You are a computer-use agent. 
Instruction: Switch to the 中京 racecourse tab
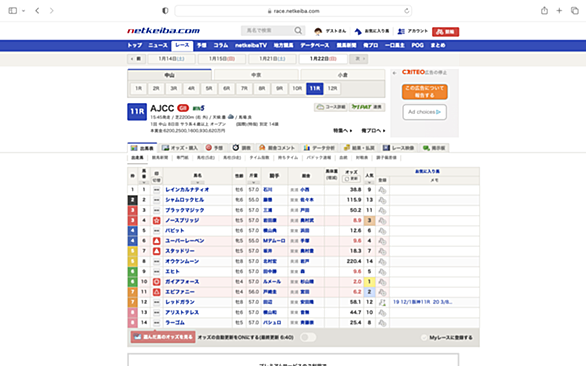point(256,75)
